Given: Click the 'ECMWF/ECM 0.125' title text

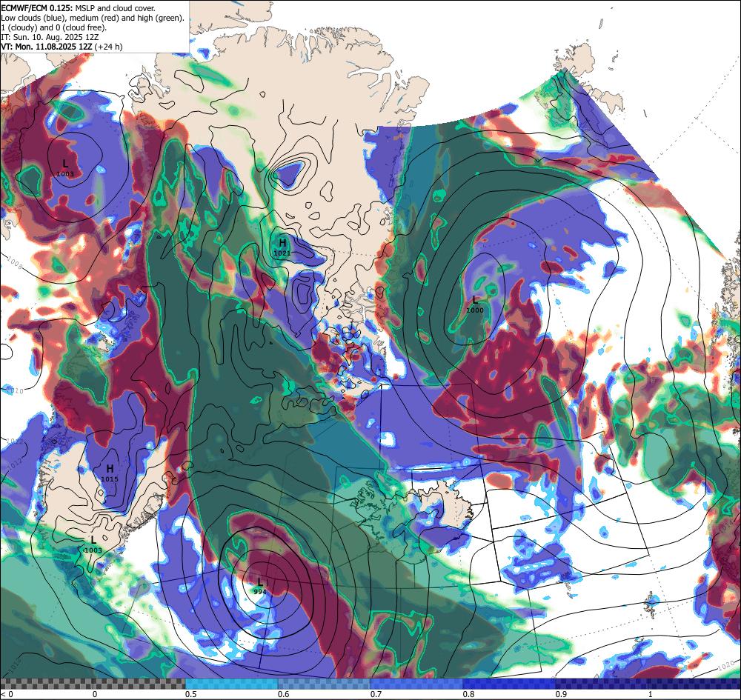Looking at the screenshot, I should 37,8.
